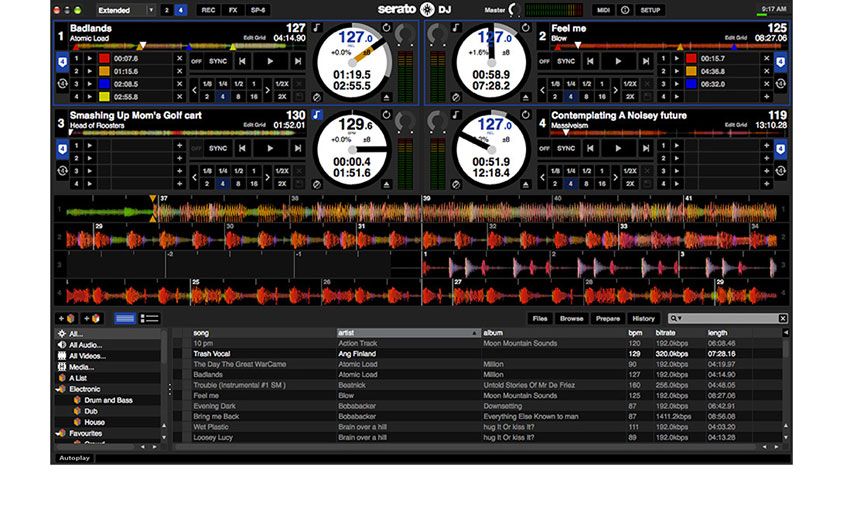Toggle repeat icon on deck 4

coord(525,115)
